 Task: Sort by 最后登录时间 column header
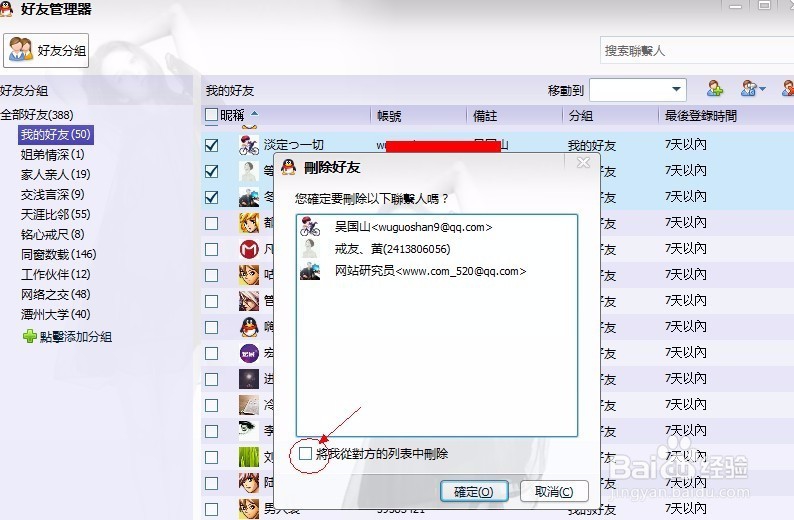click(700, 116)
